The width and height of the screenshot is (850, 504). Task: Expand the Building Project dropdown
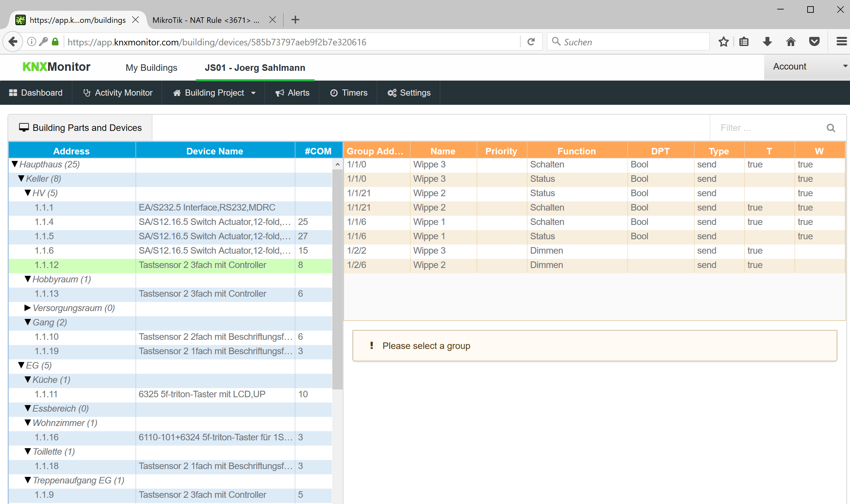click(x=214, y=93)
